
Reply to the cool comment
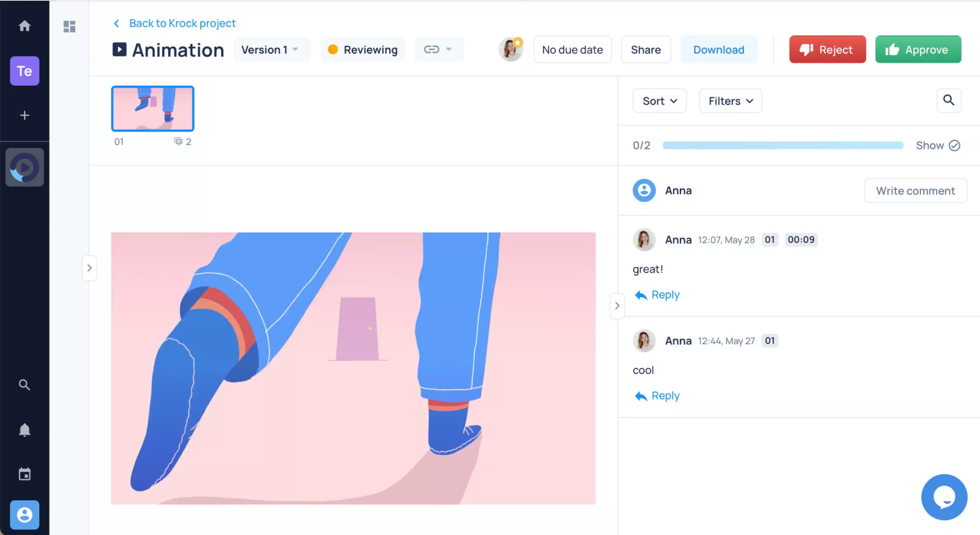[657, 396]
